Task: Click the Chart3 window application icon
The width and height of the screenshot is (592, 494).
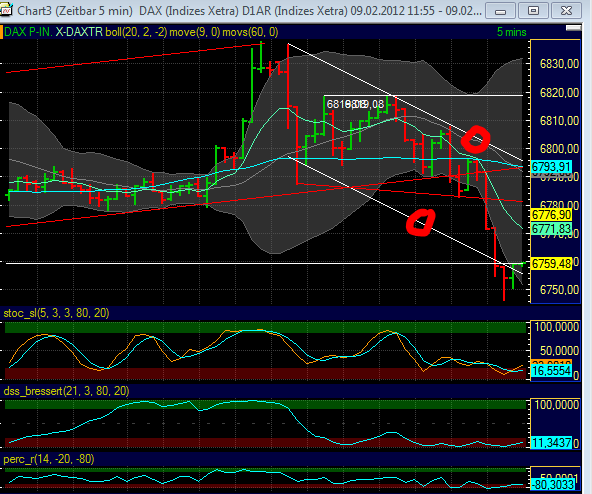Action: 6,10
